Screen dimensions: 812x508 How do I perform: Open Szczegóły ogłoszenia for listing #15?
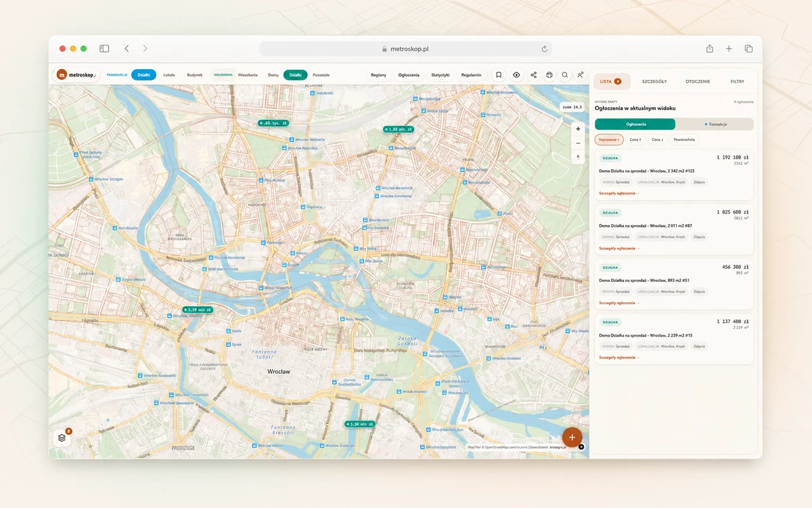point(619,357)
